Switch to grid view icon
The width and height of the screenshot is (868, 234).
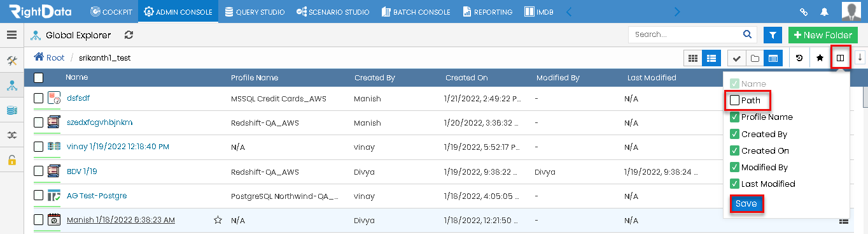(692, 58)
